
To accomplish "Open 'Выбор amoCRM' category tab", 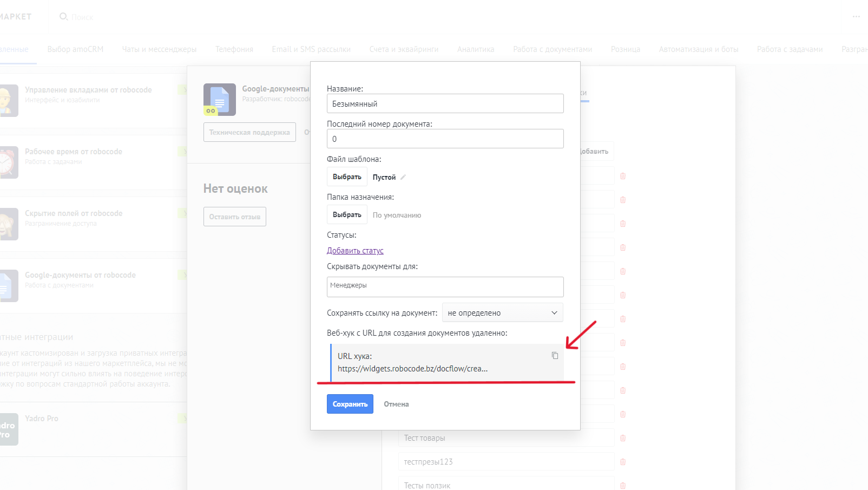I will click(x=75, y=49).
